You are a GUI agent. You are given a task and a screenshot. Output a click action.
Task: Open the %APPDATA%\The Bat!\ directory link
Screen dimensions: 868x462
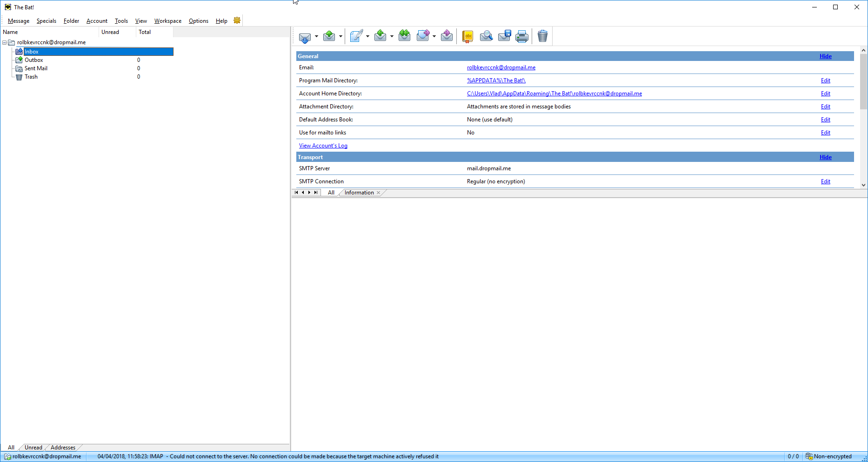[x=496, y=80]
